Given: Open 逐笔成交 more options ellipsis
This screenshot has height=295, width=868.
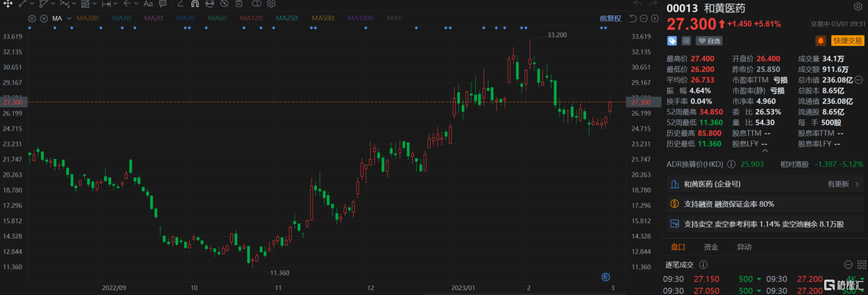Looking at the screenshot, I should [847, 264].
